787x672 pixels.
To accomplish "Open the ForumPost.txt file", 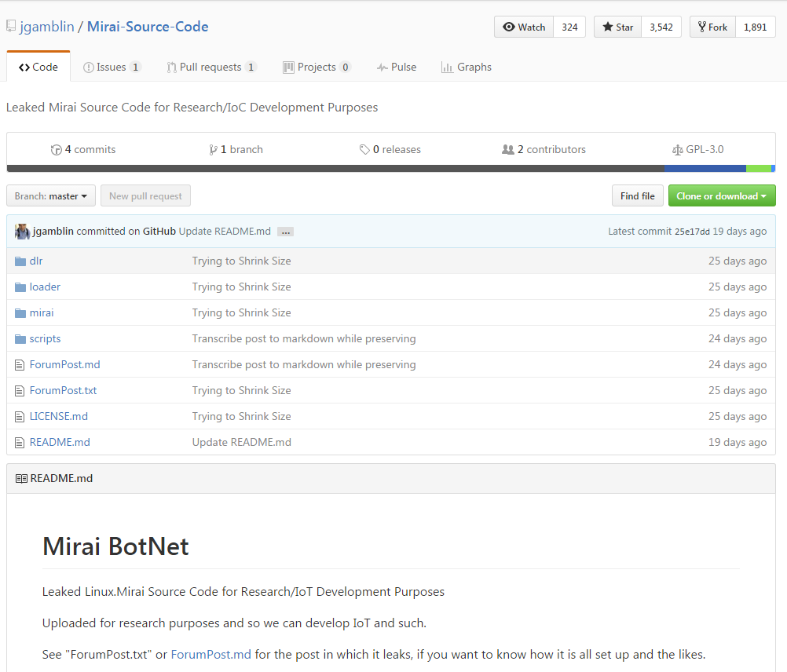I will pos(64,391).
